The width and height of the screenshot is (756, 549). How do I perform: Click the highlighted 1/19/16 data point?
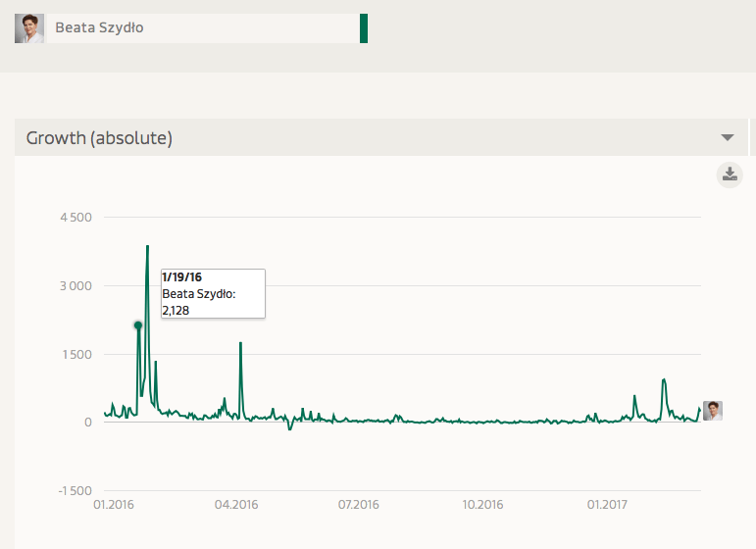coord(138,325)
